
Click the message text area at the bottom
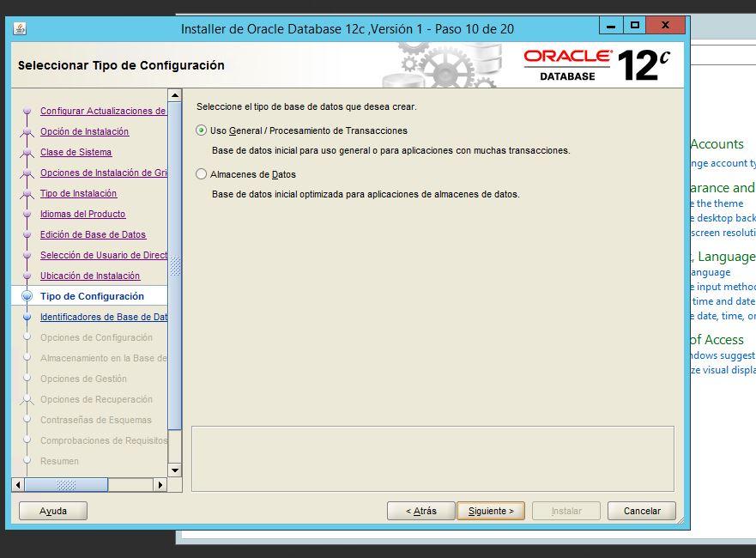[432, 458]
